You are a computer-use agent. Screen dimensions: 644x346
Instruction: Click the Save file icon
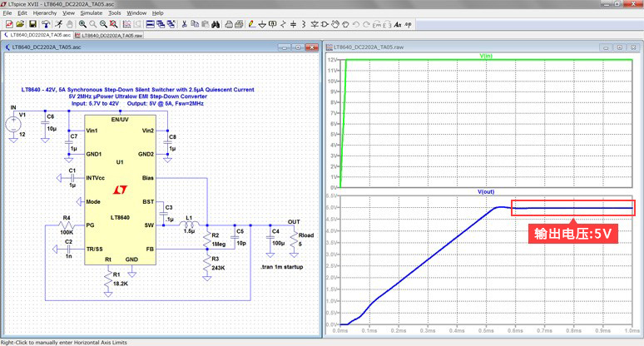[x=32, y=24]
